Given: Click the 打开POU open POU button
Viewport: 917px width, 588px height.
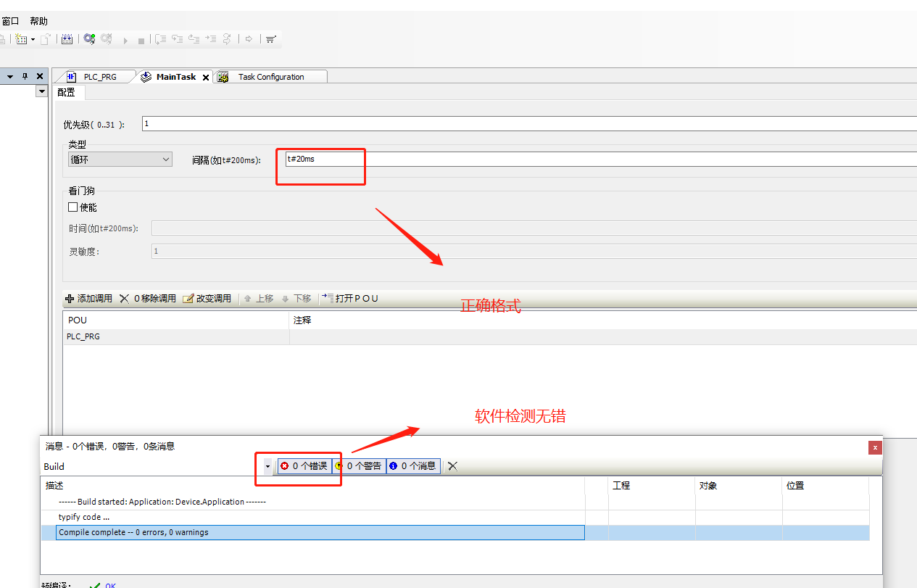Looking at the screenshot, I should [x=350, y=299].
